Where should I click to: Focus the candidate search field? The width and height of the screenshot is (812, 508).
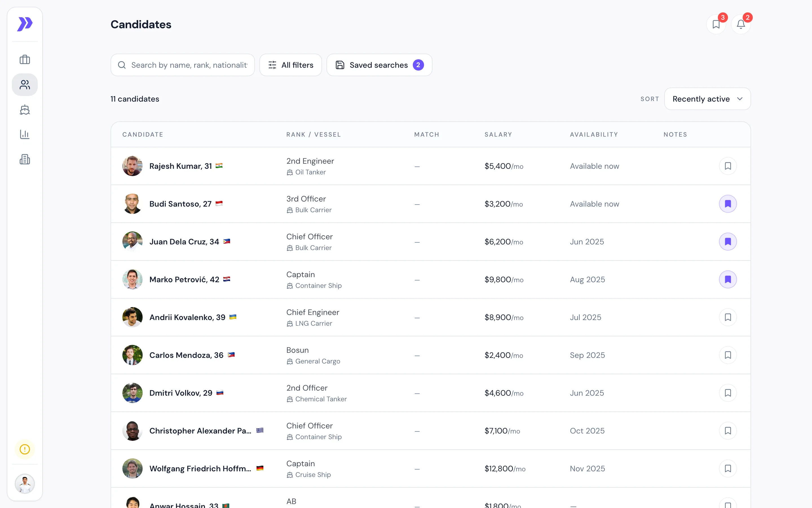tap(182, 65)
